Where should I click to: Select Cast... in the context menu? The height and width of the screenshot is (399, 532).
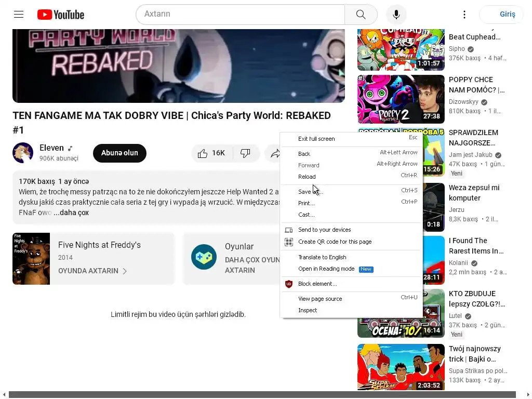pyautogui.click(x=353, y=215)
